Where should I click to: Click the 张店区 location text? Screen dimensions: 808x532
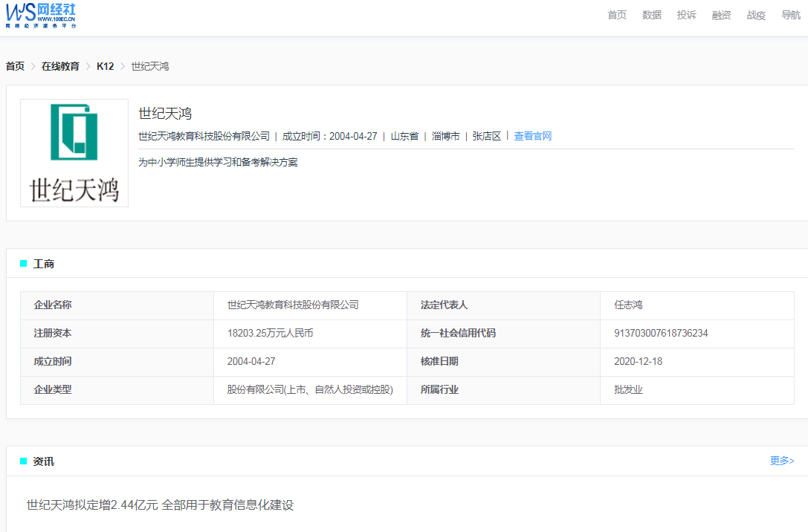coord(486,136)
